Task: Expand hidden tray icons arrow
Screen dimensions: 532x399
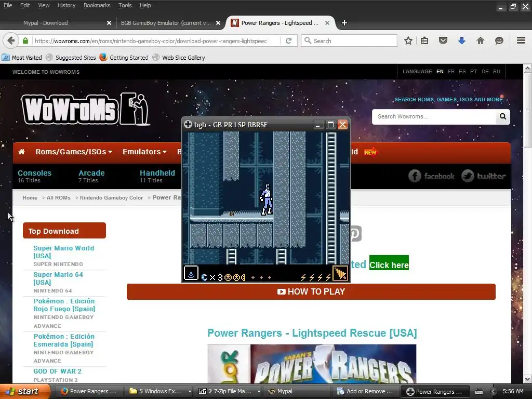Action: coord(494,392)
